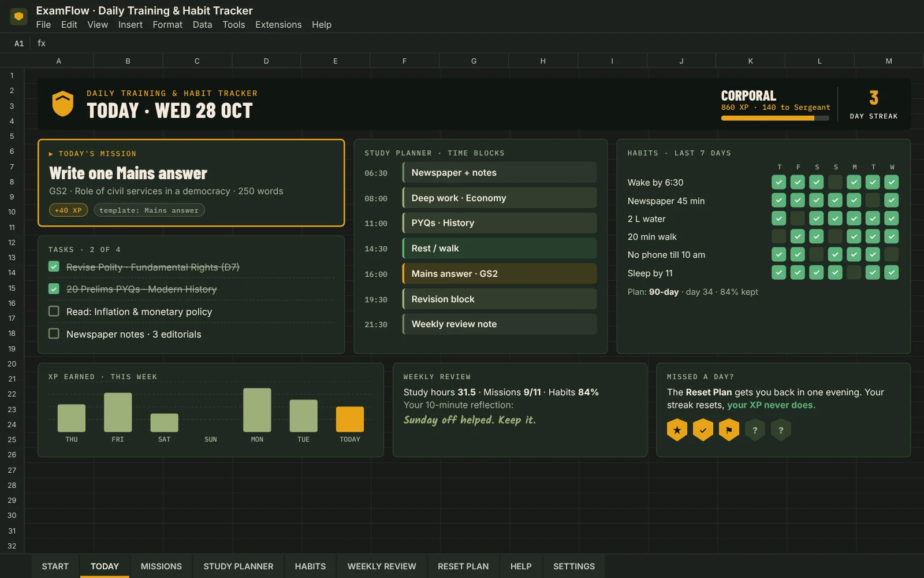Viewport: 924px width, 578px height.
Task: Switch to the MISSIONS sheet tab
Action: pyautogui.click(x=161, y=566)
